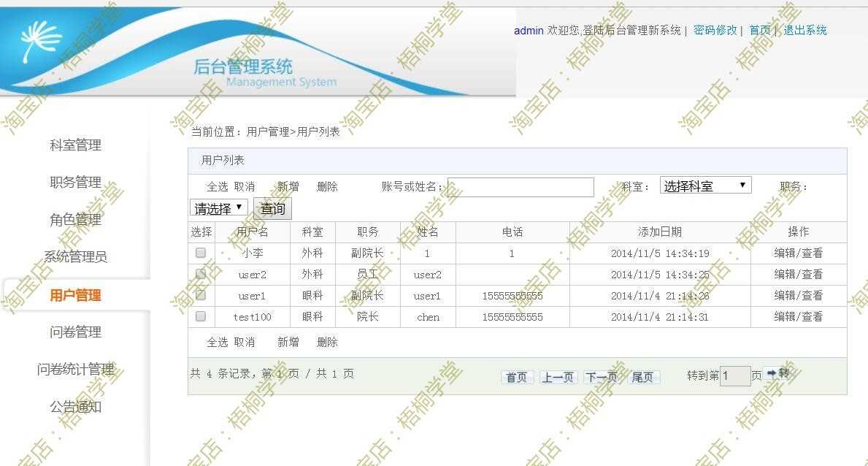Viewport: 868px width, 466px height.
Task: Open the 选择科室 department dropdown
Action: 705,186
